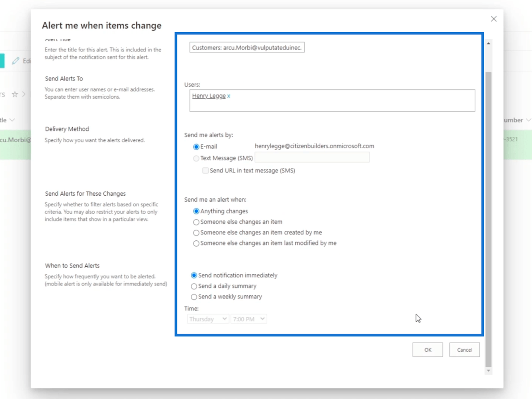Select E-mail delivery method
The height and width of the screenshot is (399, 532).
[x=196, y=147]
